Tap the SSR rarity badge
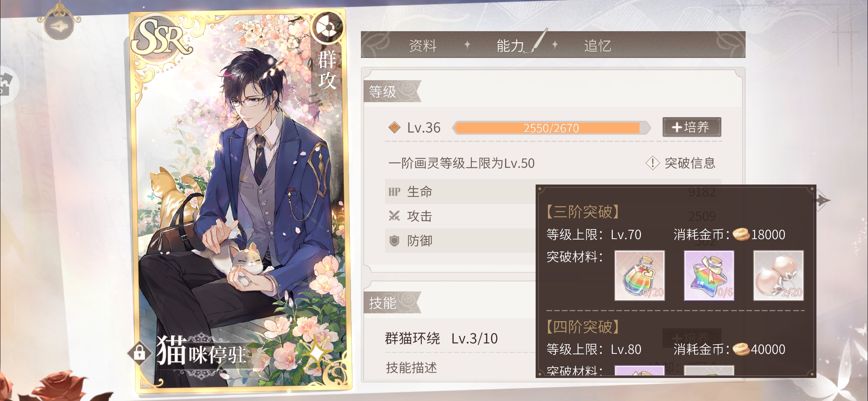Viewport: 868px width, 401px height. tap(161, 37)
